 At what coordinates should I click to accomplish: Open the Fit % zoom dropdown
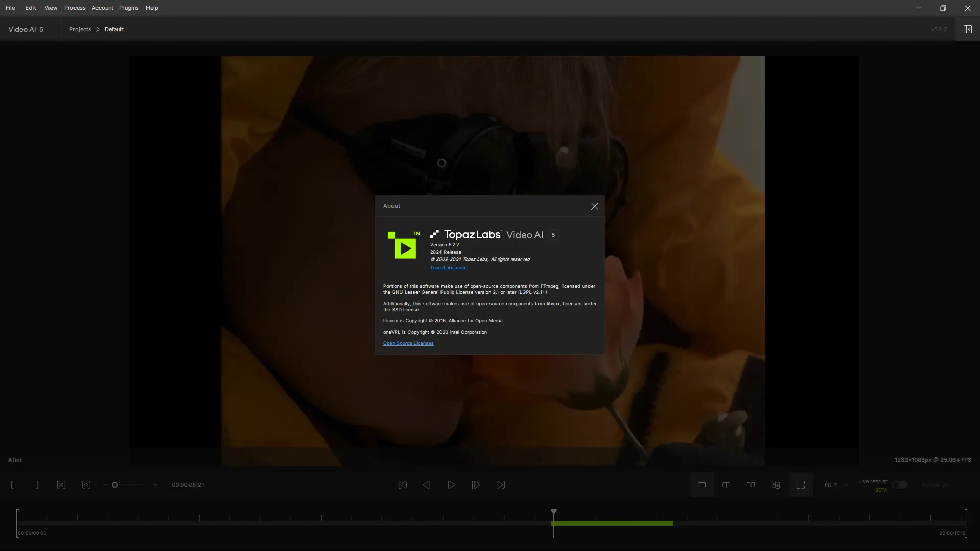tap(836, 485)
